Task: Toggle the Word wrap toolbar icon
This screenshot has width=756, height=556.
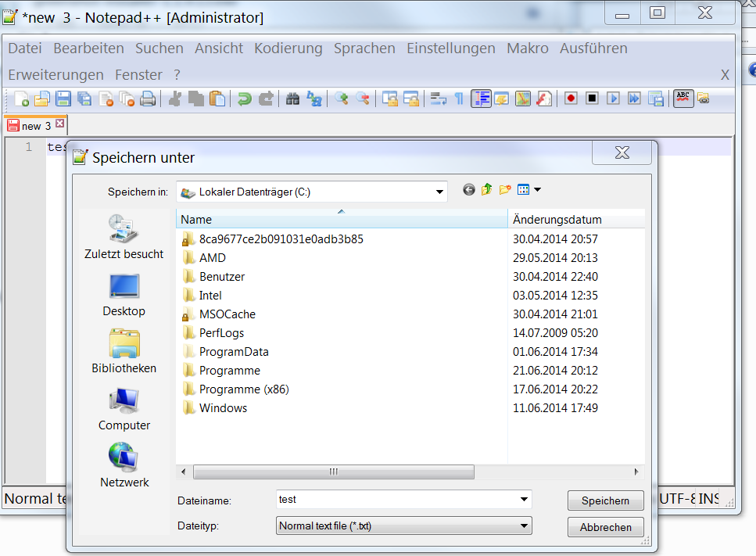Action: point(438,99)
